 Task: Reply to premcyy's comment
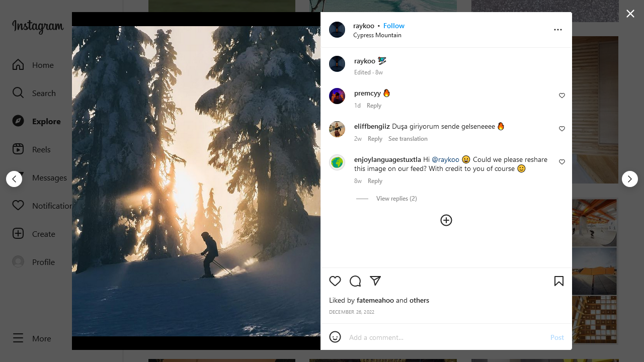pyautogui.click(x=374, y=106)
